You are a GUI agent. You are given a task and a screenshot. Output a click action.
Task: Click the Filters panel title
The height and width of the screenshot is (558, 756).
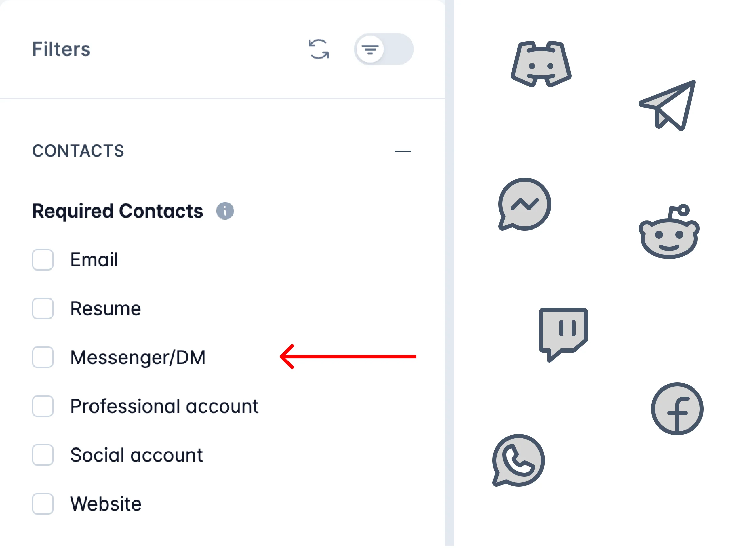click(61, 49)
